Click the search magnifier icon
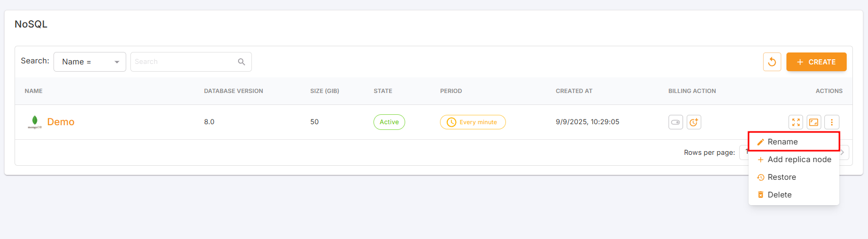This screenshot has height=239, width=868. (242, 62)
